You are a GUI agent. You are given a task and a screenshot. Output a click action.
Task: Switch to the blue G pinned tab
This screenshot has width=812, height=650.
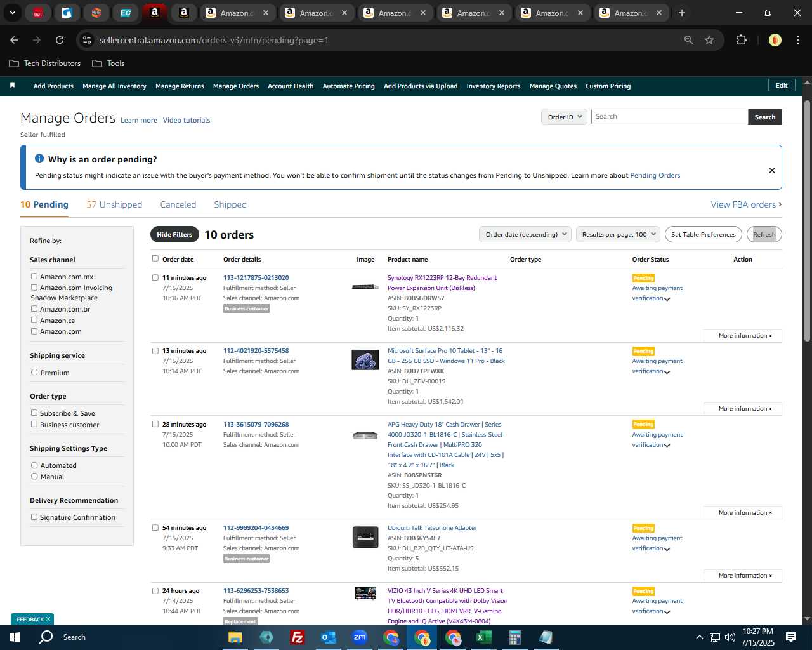[67, 13]
